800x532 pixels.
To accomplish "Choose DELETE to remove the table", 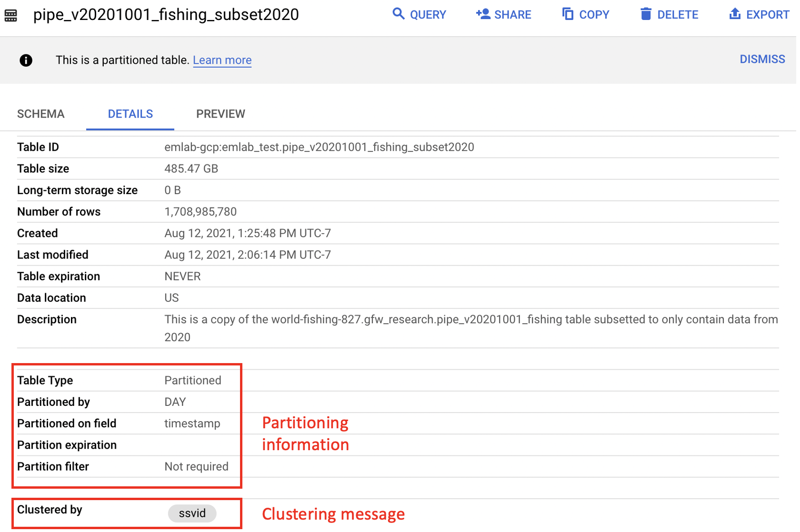I will (x=670, y=14).
